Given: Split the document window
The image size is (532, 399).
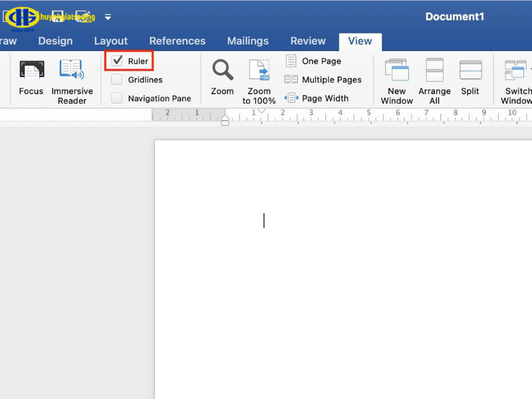Looking at the screenshot, I should click(470, 78).
